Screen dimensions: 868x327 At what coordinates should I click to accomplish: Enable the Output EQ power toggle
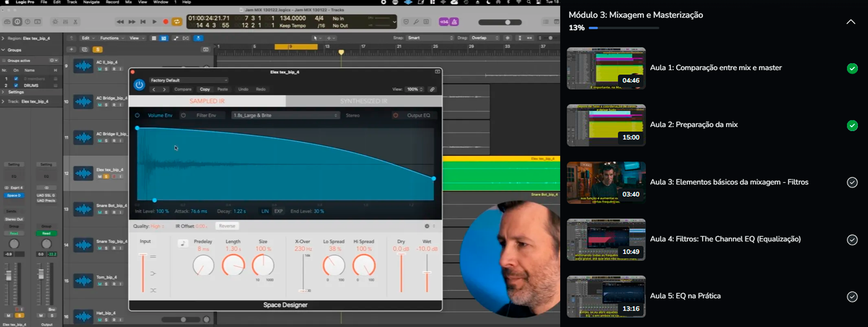tap(395, 115)
